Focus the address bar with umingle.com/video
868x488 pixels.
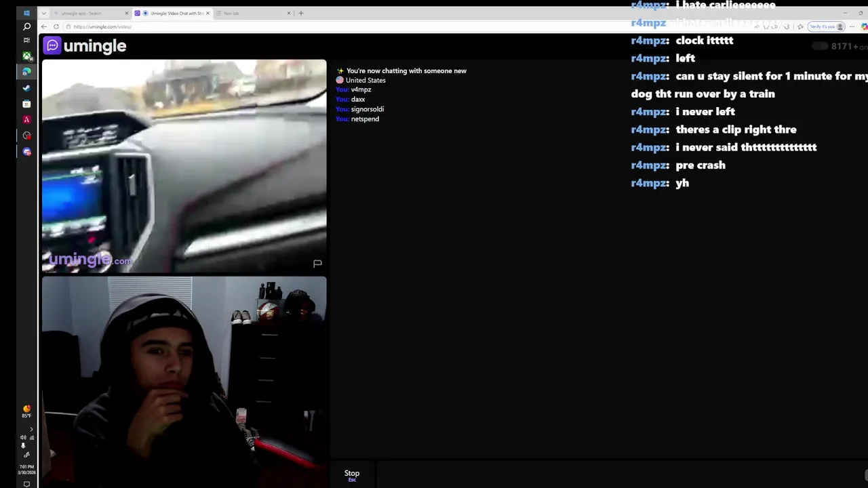point(420,26)
